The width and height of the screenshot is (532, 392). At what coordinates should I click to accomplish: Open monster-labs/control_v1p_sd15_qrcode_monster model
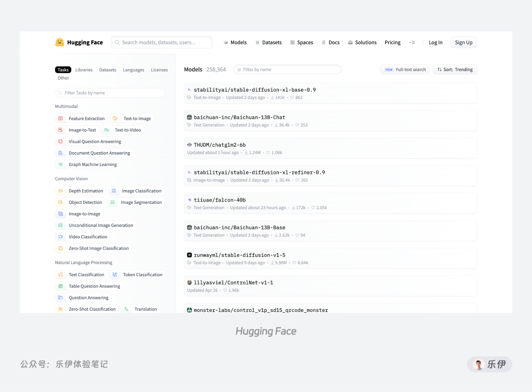[x=330, y=309]
